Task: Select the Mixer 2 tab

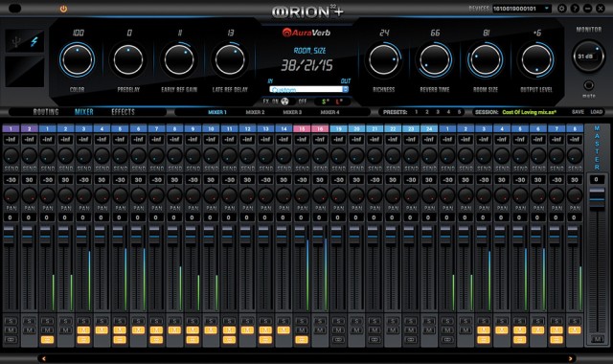Action: tap(255, 112)
